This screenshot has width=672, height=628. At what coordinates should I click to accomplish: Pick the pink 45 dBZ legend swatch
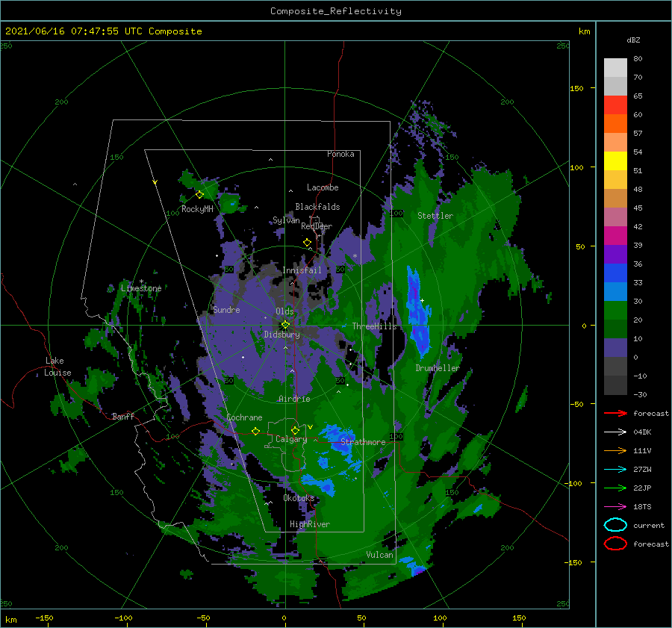coord(615,217)
